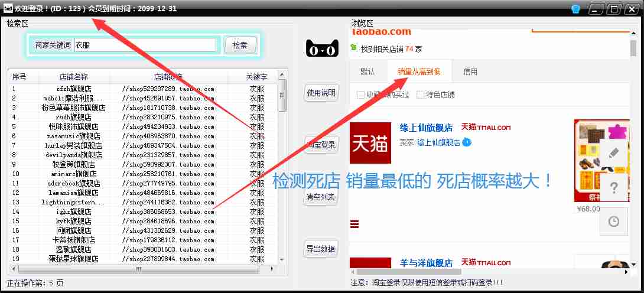This screenshot has width=644, height=293.
Task: Select row amimarc旗舰店
Action: [x=143, y=174]
